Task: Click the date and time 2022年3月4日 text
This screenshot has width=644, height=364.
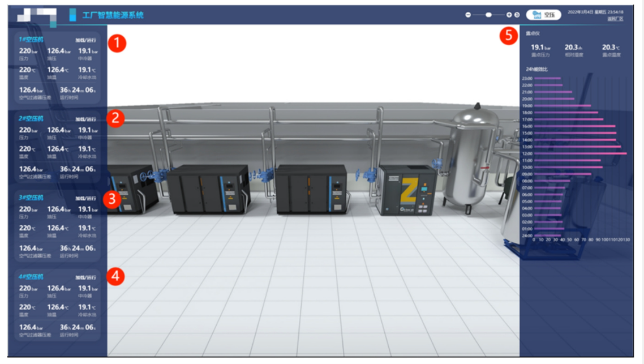Action: [595, 12]
